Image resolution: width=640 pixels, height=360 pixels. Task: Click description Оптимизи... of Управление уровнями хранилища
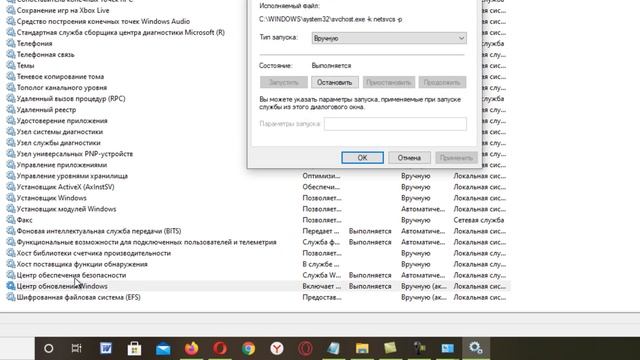tap(321, 176)
